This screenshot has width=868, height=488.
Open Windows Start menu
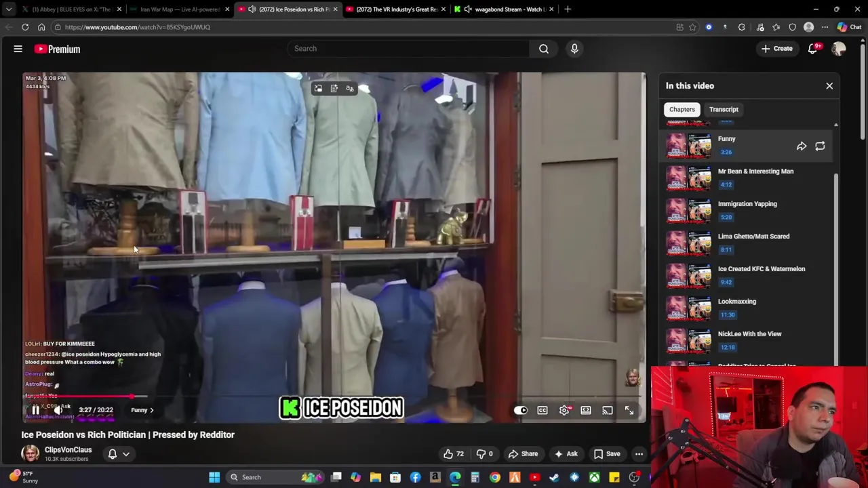point(214,477)
